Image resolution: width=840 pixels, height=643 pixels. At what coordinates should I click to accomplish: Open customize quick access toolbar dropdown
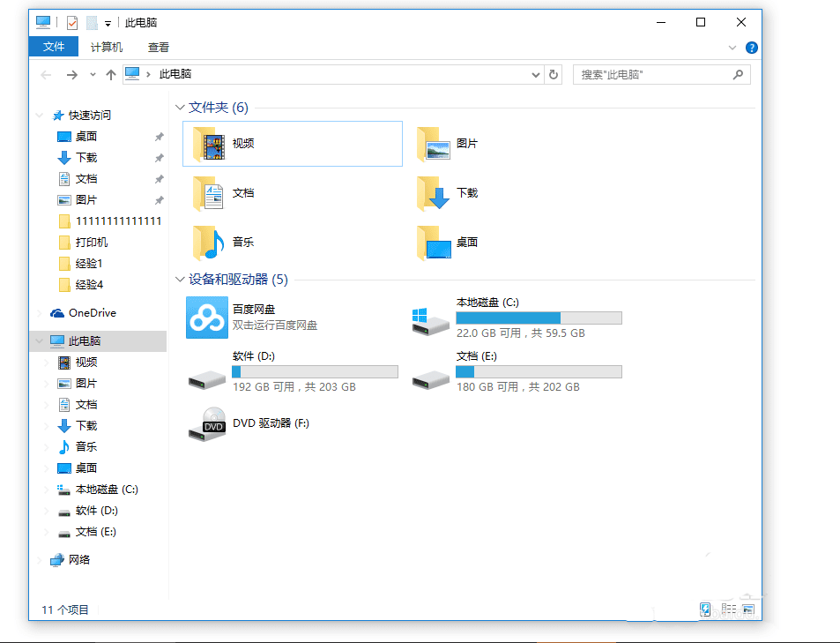pyautogui.click(x=108, y=24)
